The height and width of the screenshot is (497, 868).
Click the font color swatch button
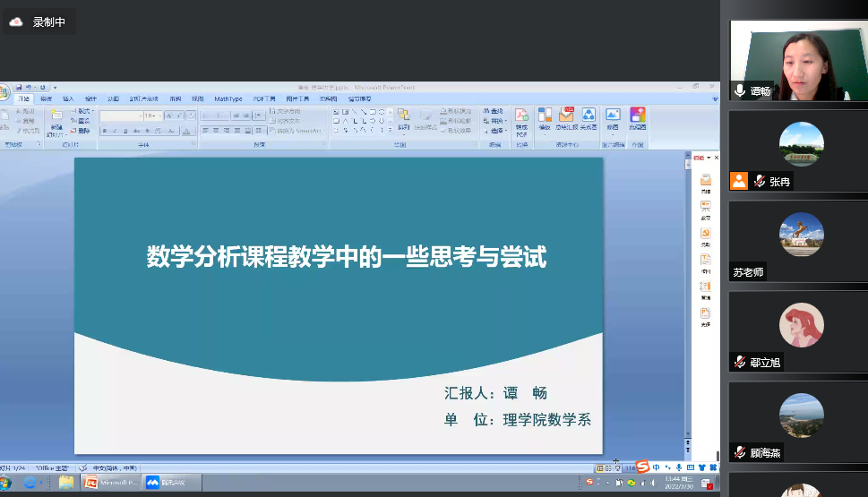click(x=184, y=131)
